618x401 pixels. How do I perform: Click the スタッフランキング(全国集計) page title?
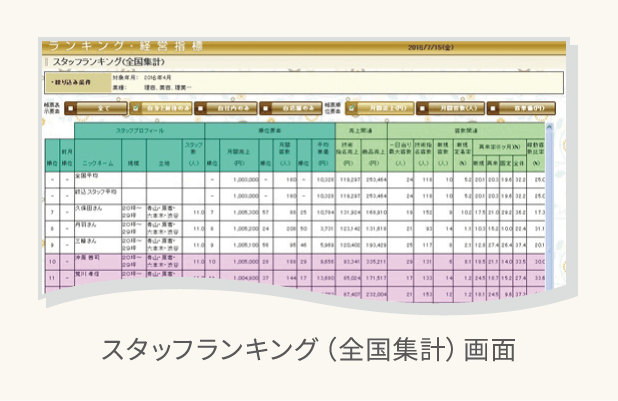coord(110,60)
